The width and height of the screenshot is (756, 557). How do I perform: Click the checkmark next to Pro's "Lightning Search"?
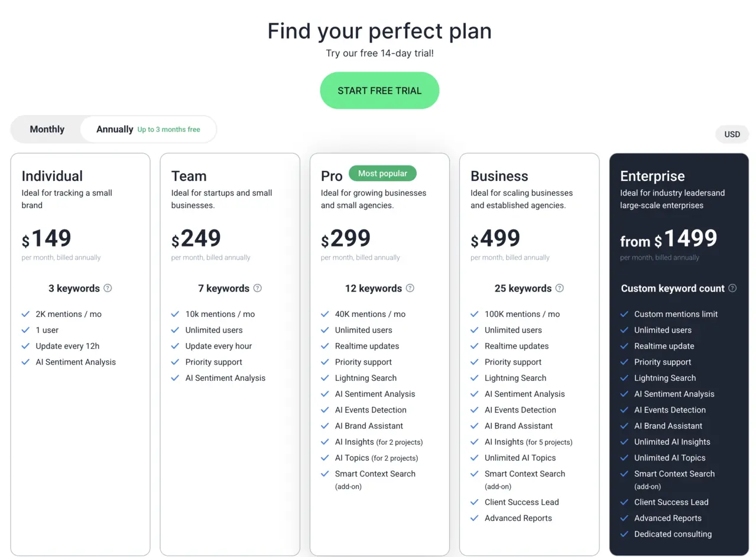[325, 378]
